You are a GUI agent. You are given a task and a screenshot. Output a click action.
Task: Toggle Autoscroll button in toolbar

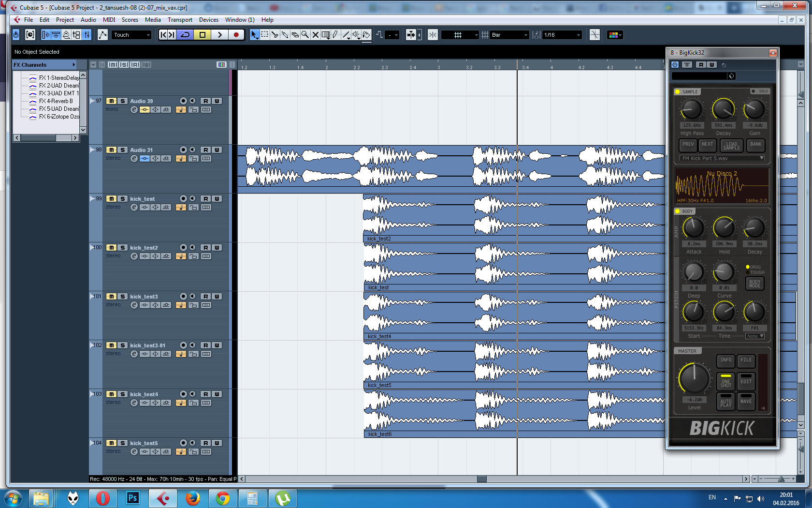(x=411, y=35)
